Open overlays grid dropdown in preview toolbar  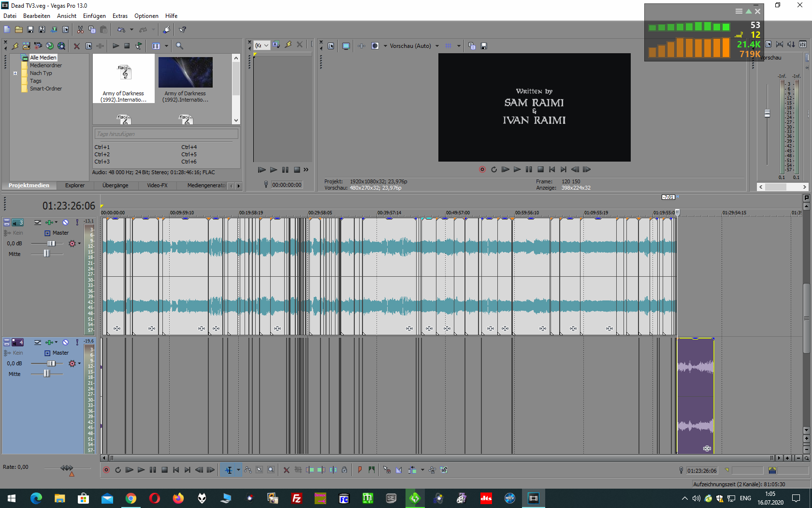point(459,46)
